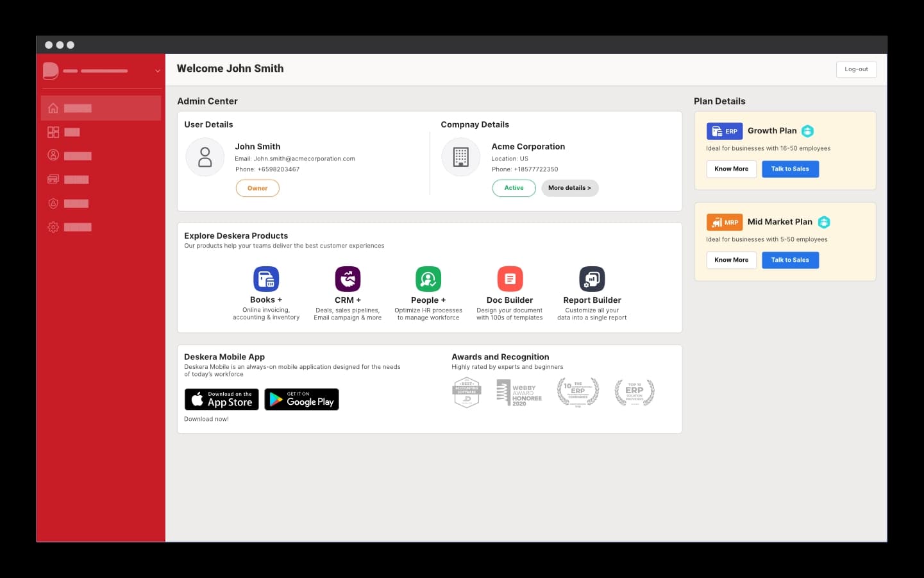The width and height of the screenshot is (924, 578).
Task: Launch the People + product icon
Action: pyautogui.click(x=428, y=279)
